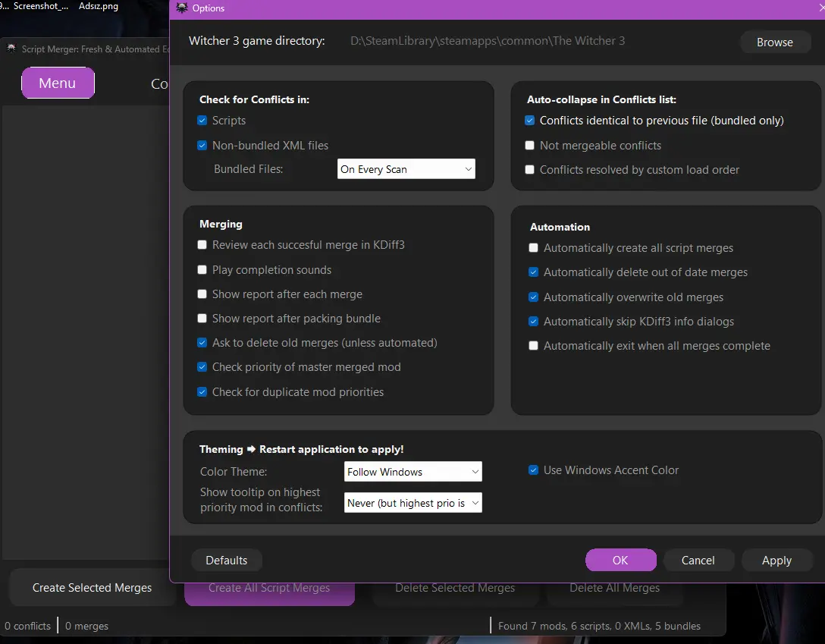Click the Script Merger window's wolf icon
Screen dimensions: 825x644
[x=11, y=49]
